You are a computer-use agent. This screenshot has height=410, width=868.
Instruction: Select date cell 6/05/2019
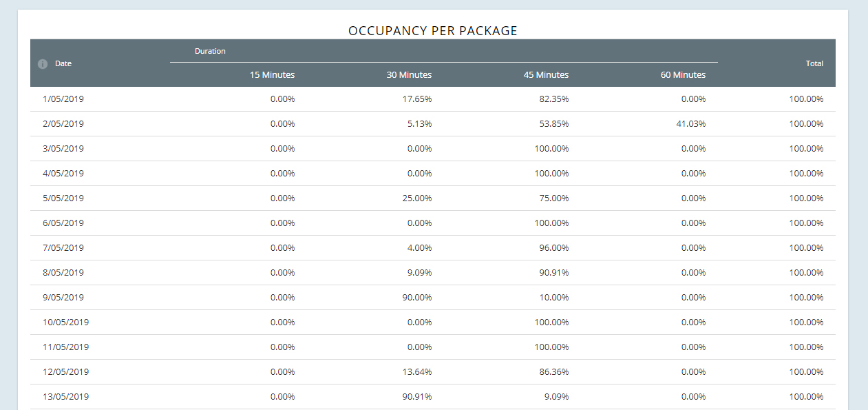(63, 223)
